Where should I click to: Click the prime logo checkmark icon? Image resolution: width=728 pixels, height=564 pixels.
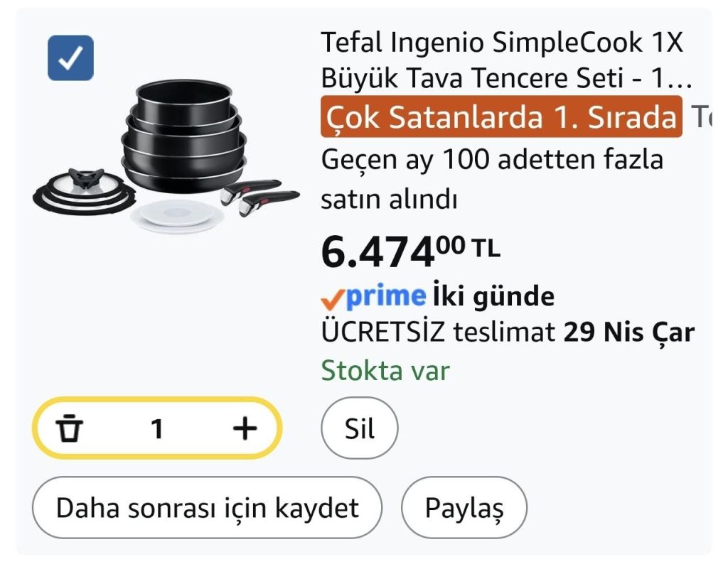tap(333, 299)
